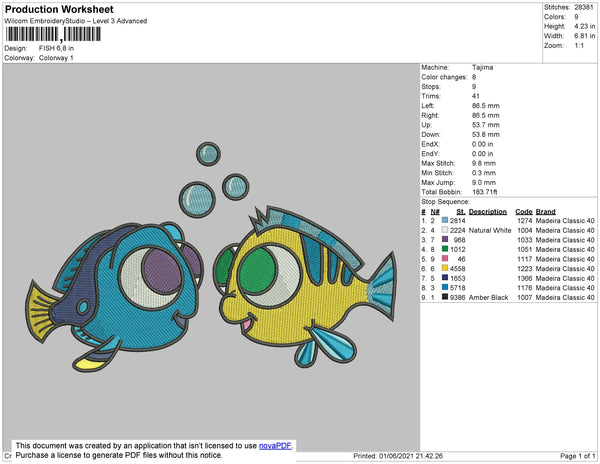Click the Total Bobbin value '183.71ft'
Image resolution: width=600 pixels, height=464 pixels.
click(x=484, y=192)
